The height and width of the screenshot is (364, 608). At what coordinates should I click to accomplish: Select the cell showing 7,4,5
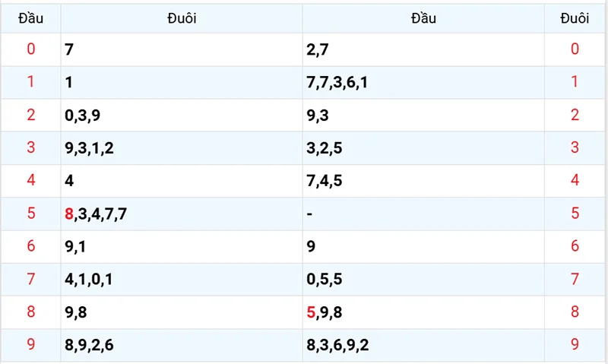325,181
